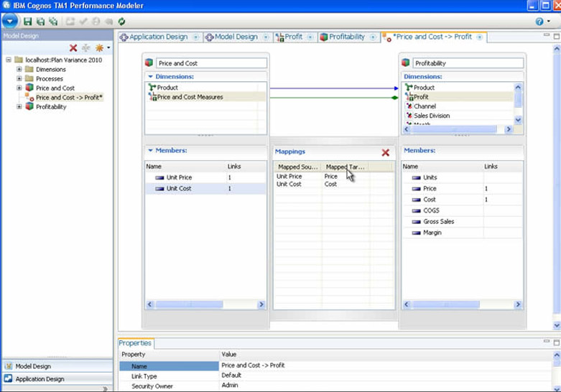Open the blue application menu button
The height and width of the screenshot is (392, 561).
9,21
